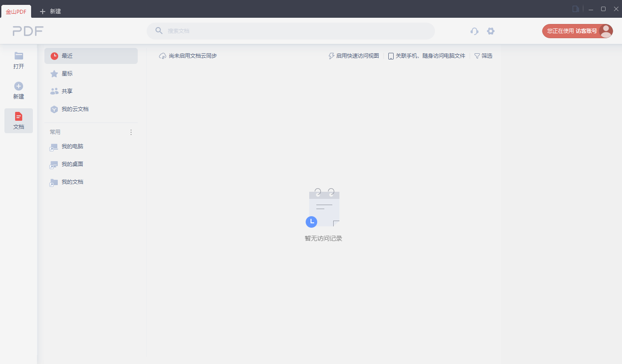622x364 pixels.
Task: Expand the 常用 section options via the vertical dots
Action: 131,132
